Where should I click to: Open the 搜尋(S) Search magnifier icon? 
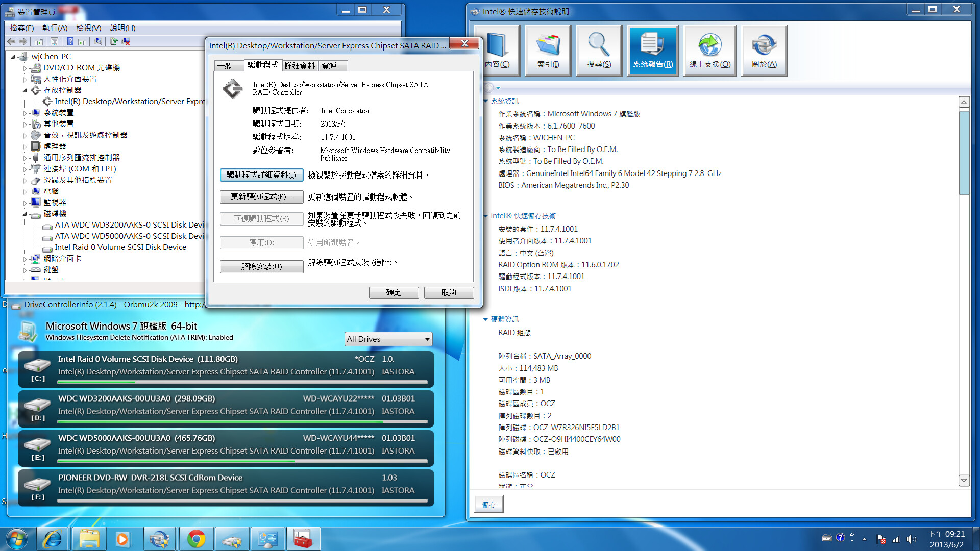coord(599,51)
